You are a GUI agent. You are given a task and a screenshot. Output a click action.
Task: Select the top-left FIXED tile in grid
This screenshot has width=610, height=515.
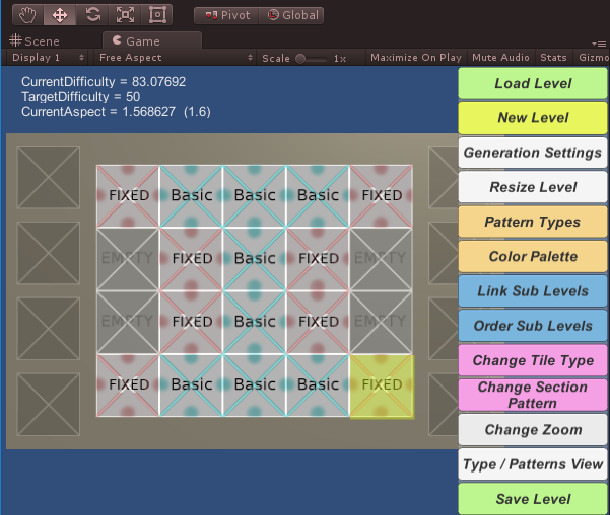(x=128, y=196)
